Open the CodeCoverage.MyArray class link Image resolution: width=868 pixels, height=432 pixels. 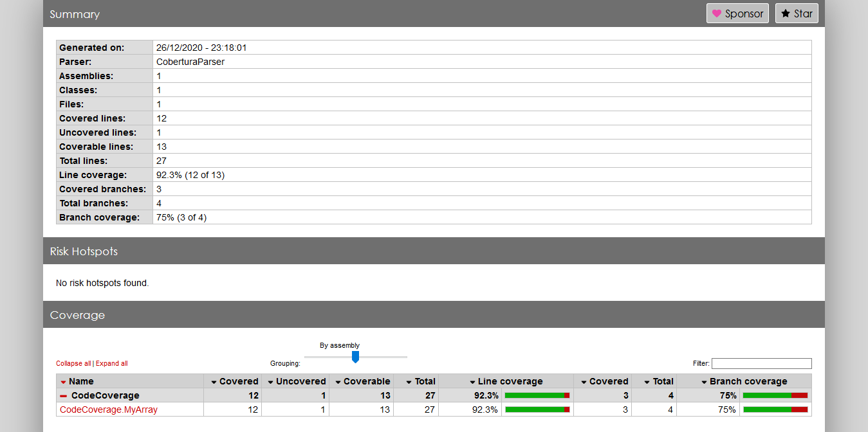point(108,410)
